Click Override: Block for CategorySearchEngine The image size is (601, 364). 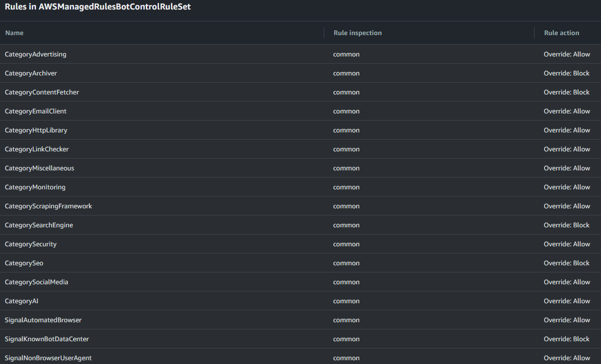coord(567,225)
